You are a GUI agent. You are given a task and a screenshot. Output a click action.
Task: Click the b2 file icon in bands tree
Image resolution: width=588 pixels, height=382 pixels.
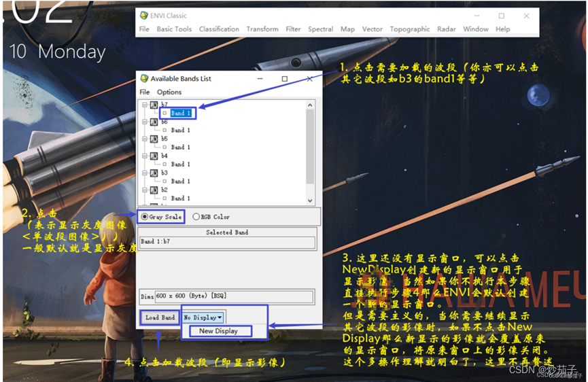click(x=154, y=190)
